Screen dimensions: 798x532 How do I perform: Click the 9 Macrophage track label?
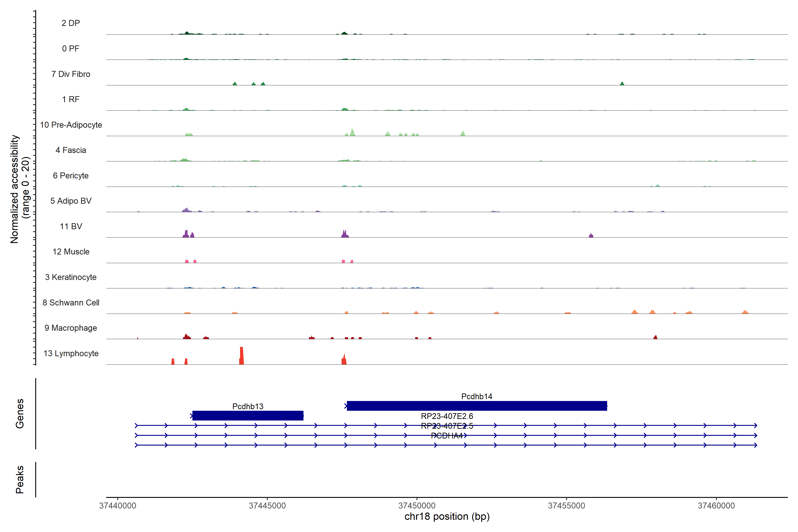click(x=71, y=328)
